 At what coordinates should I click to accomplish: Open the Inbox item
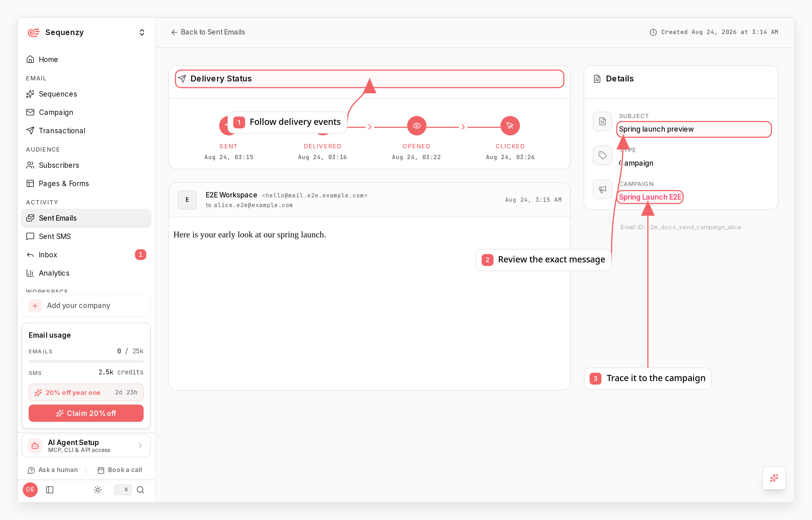(86, 255)
